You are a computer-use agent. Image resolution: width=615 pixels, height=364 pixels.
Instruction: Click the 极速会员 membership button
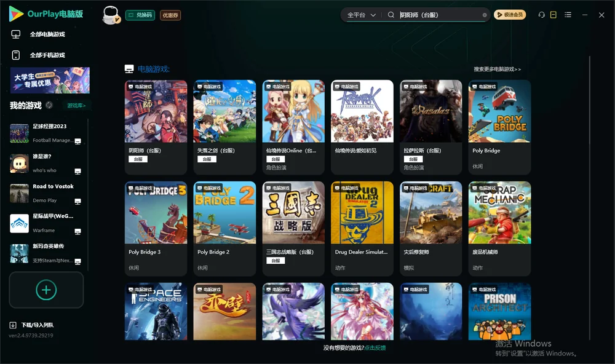click(x=510, y=15)
